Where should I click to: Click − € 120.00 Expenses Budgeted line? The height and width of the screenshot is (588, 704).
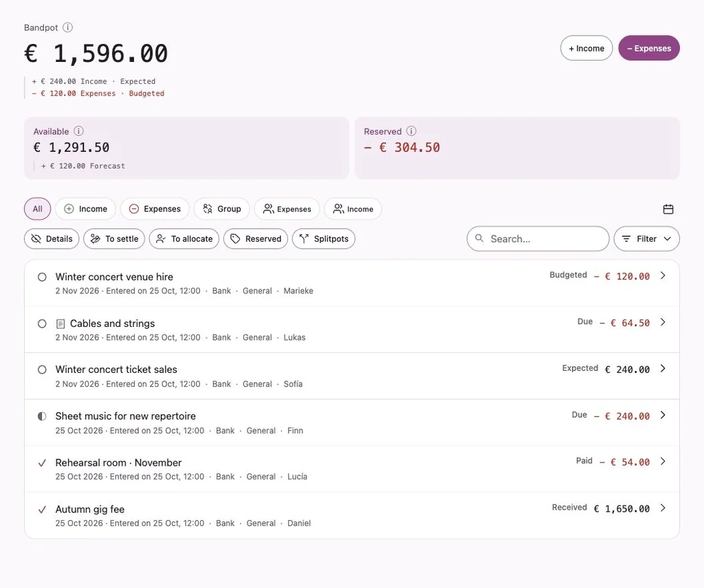(98, 93)
